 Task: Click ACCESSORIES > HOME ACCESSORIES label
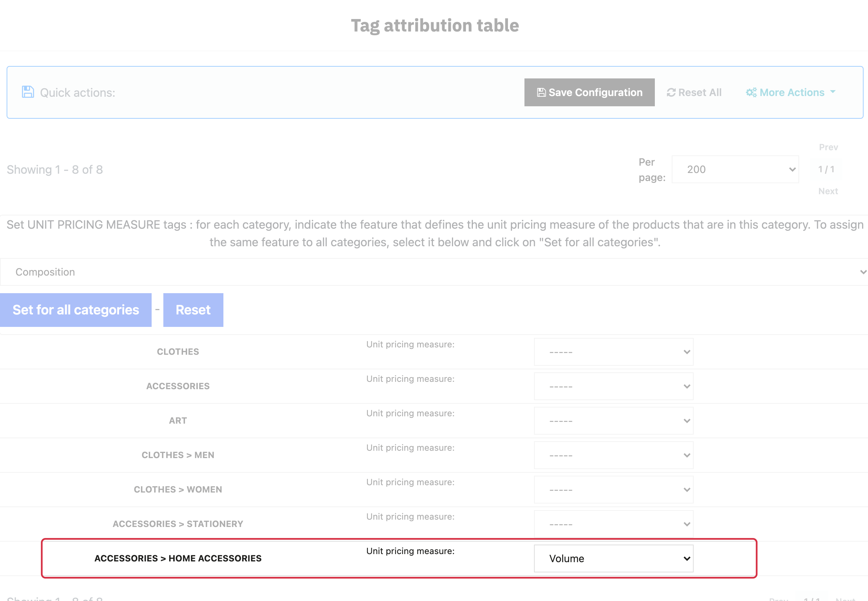point(178,558)
